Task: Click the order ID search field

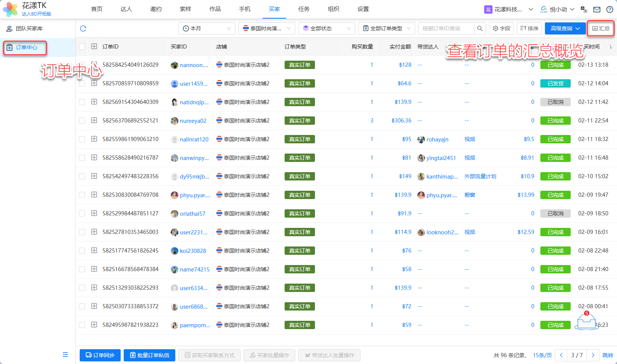Action: pyautogui.click(x=446, y=28)
